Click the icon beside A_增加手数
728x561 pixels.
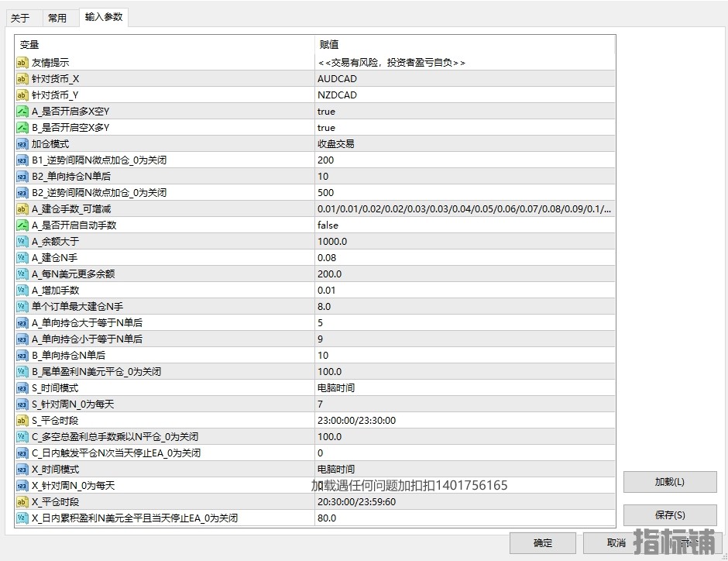coord(22,291)
